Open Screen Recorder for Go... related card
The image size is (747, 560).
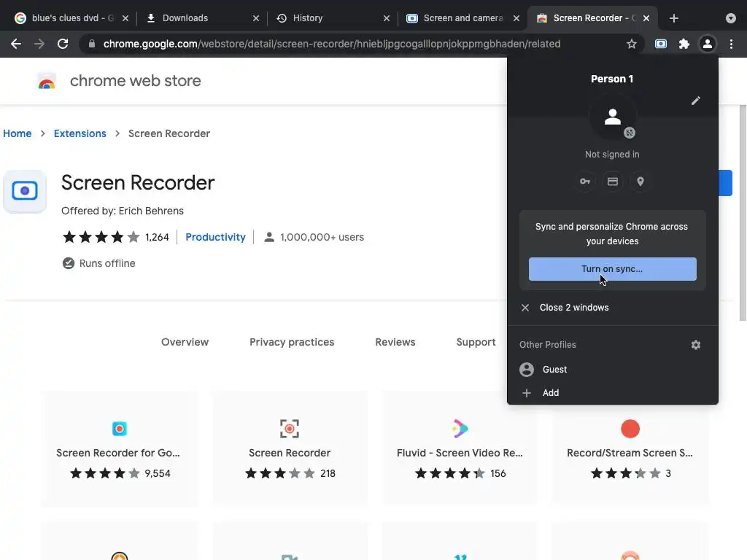click(119, 448)
